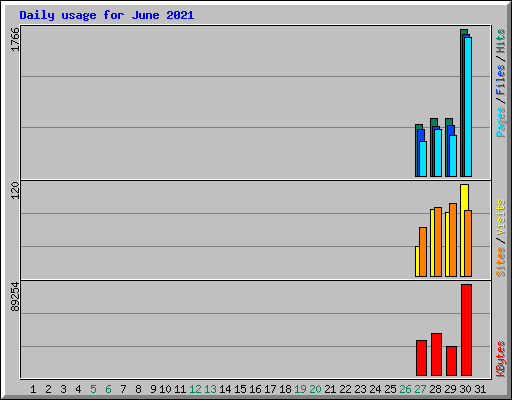This screenshot has width=512, height=400.
Task: Click day label 15 on the x-axis
Action: pos(240,389)
